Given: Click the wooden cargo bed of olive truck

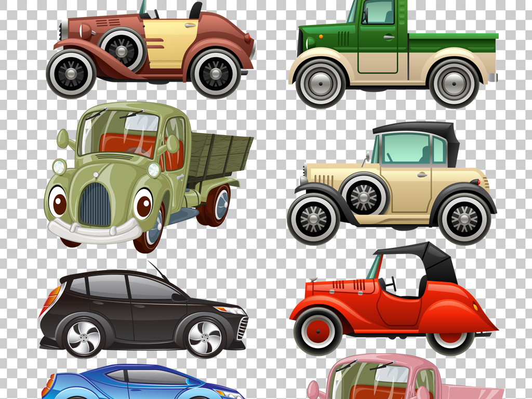Looking at the screenshot, I should (218, 156).
